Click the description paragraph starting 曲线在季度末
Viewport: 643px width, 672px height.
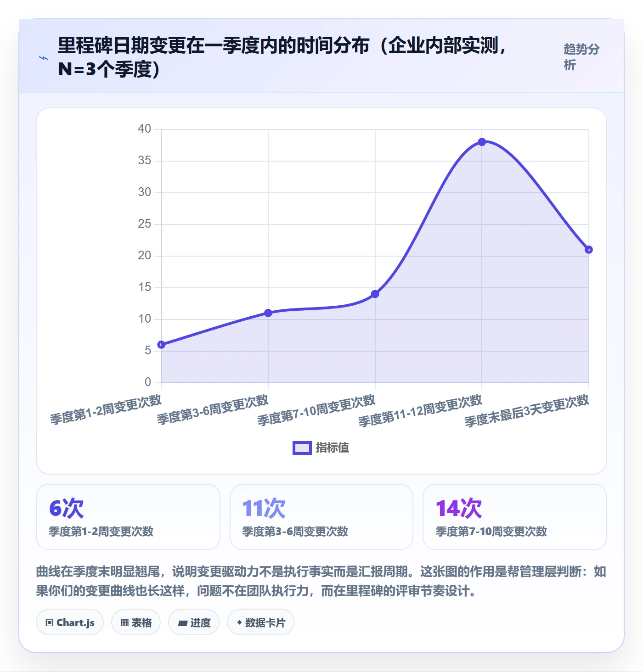[x=321, y=581]
